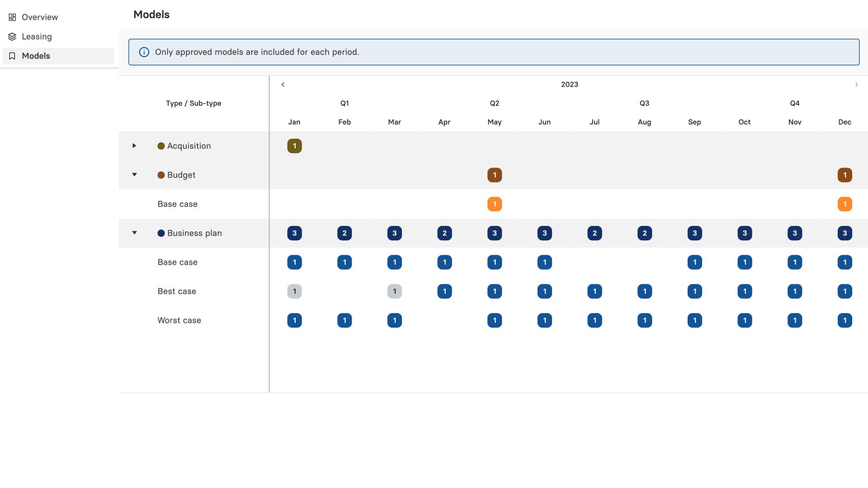Switch to the Overview page
The width and height of the screenshot is (868, 488).
click(x=40, y=17)
